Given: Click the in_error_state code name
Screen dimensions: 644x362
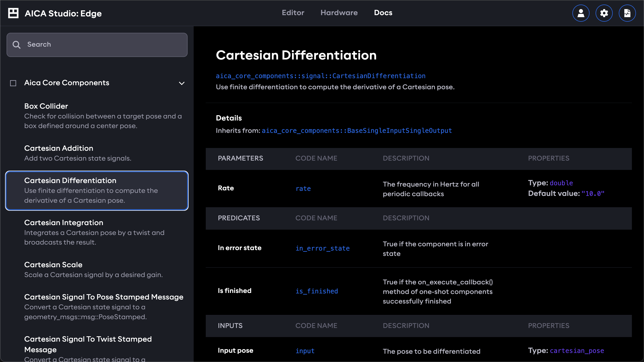Looking at the screenshot, I should click(x=323, y=248).
